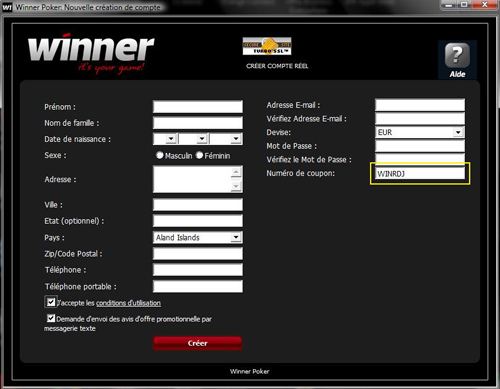Click into the Prénom field
The width and height of the screenshot is (500, 389).
pos(198,107)
